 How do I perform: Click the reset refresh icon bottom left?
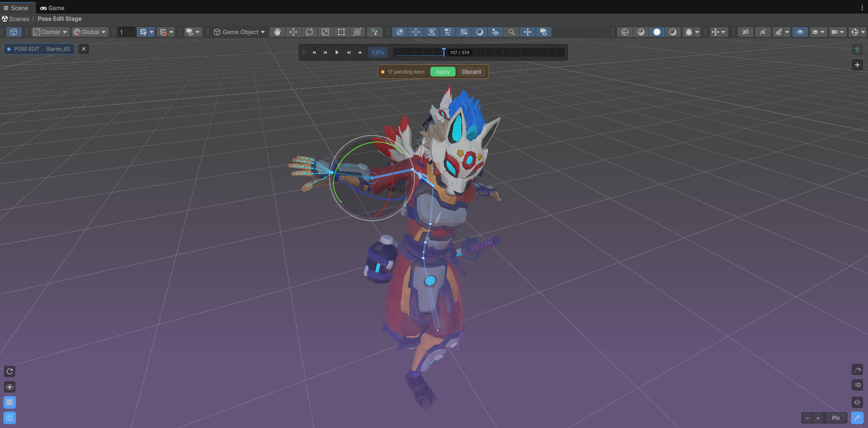(10, 371)
